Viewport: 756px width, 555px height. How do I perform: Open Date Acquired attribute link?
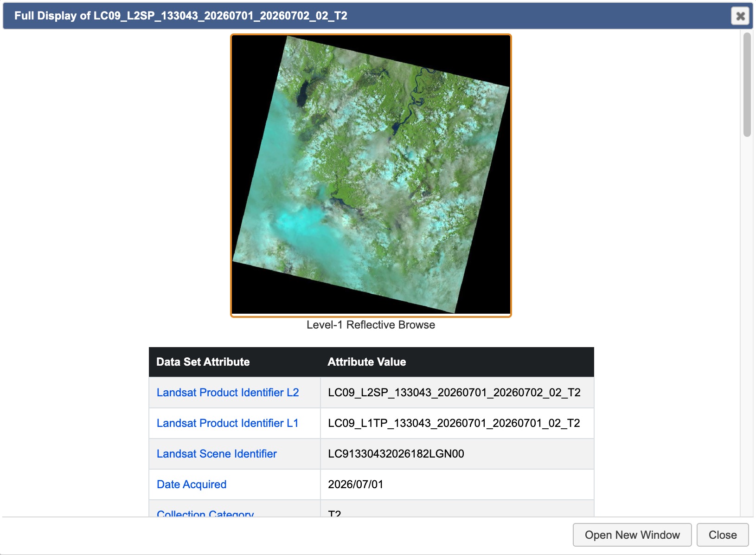pos(192,484)
